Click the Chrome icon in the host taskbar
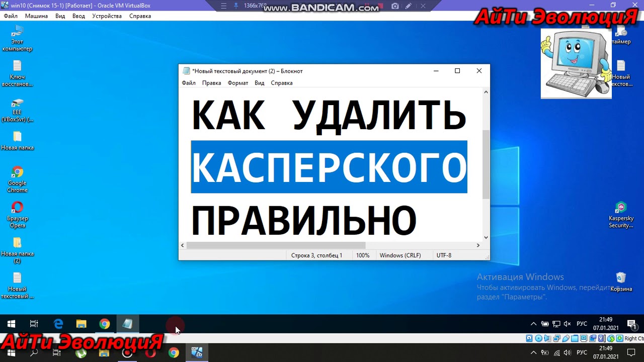Screen dimensions: 644x362 pyautogui.click(x=173, y=353)
